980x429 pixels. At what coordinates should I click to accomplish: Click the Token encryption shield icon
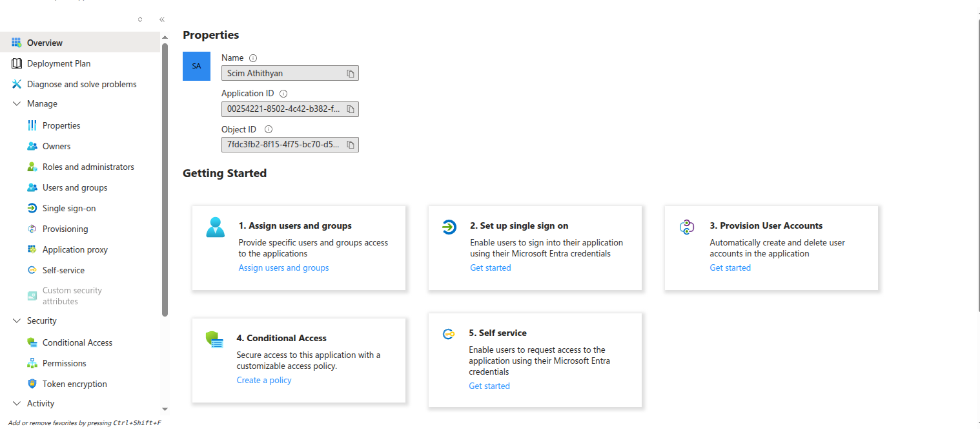(x=32, y=384)
